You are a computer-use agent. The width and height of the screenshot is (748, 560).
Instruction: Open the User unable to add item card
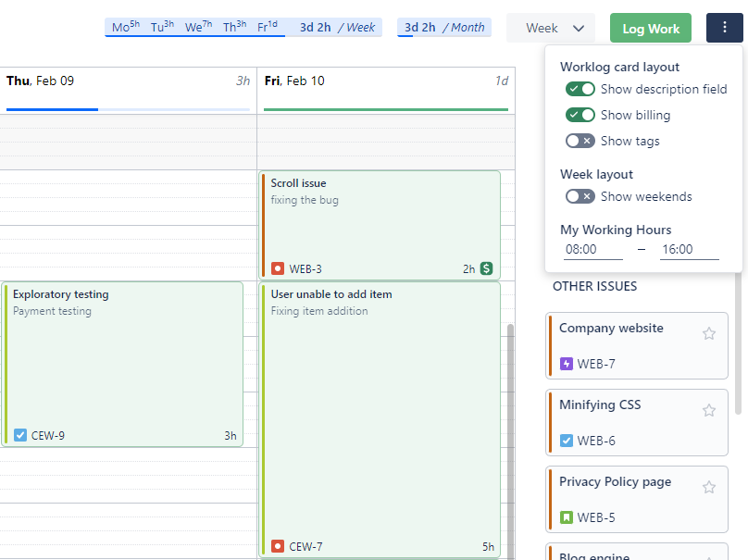pos(380,419)
